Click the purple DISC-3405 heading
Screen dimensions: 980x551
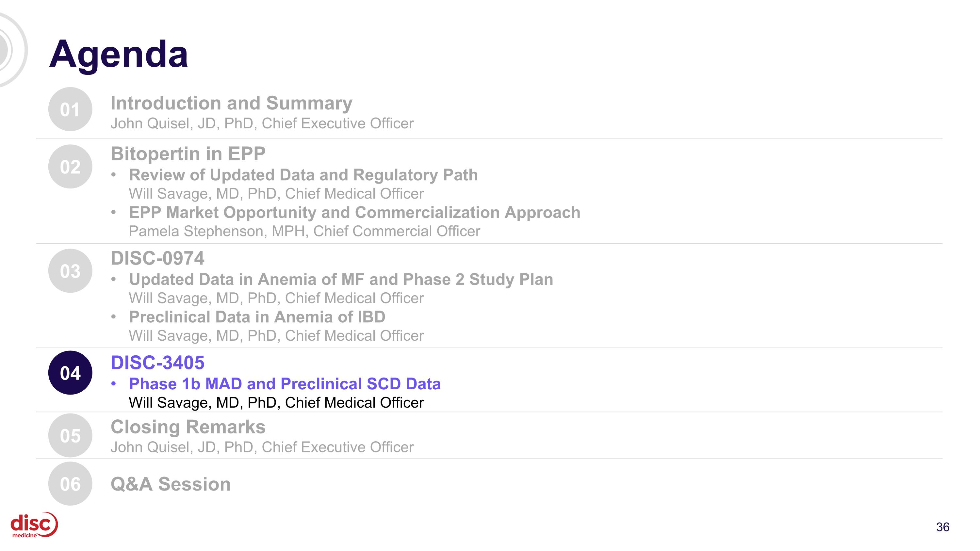[x=157, y=363]
